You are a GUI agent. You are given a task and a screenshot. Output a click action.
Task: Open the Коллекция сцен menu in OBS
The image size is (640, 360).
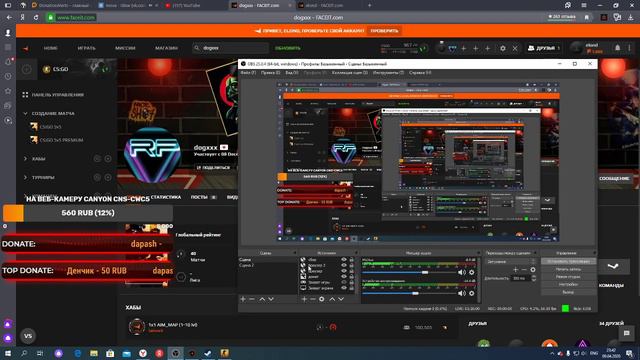point(350,73)
